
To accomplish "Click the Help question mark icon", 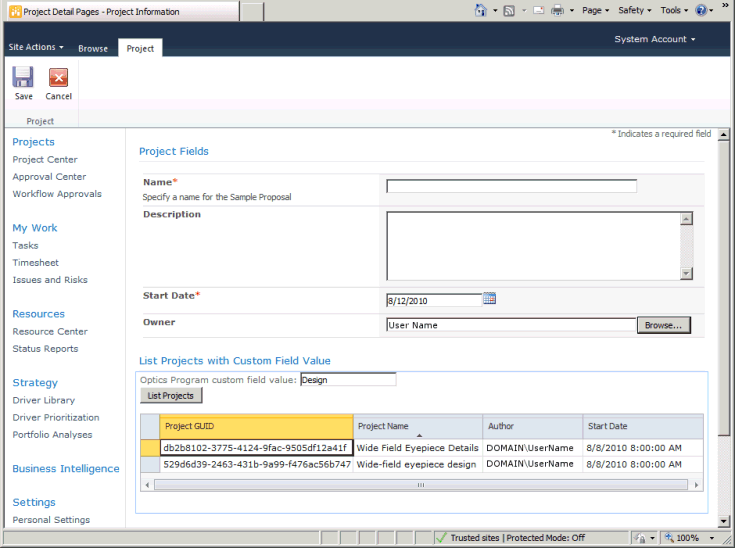I will click(x=701, y=10).
